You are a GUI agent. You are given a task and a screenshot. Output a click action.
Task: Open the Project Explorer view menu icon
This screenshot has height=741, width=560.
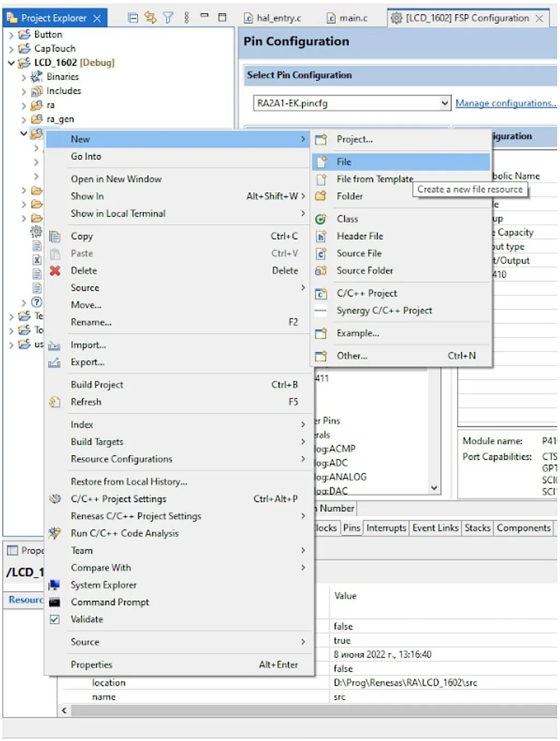click(x=186, y=18)
